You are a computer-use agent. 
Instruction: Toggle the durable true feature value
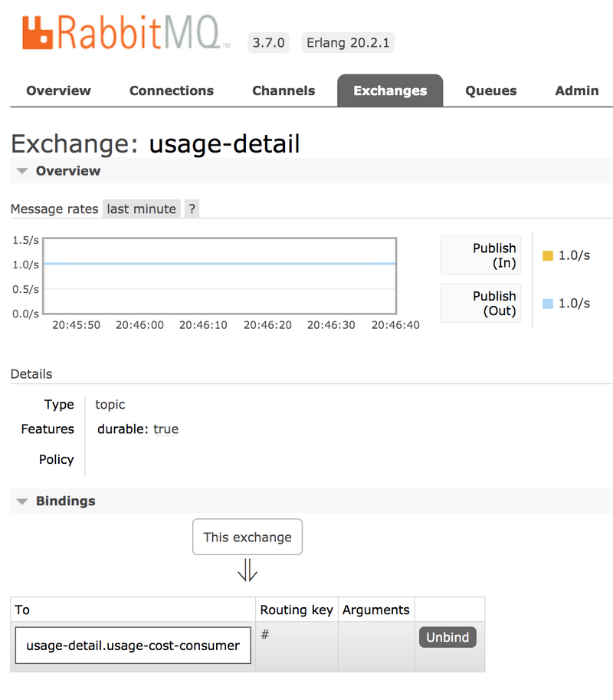coord(166,429)
